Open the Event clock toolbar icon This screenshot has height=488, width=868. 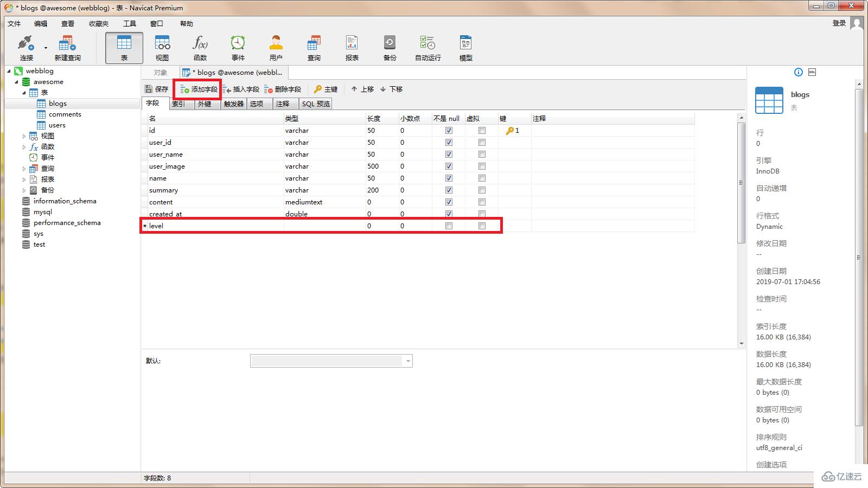pyautogui.click(x=238, y=48)
